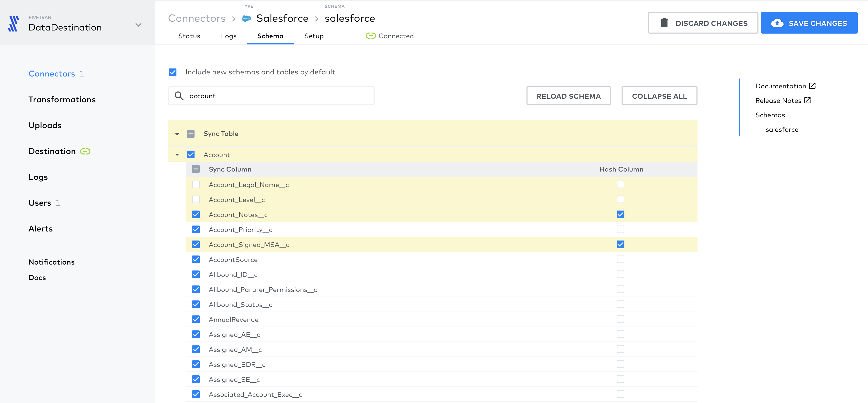Click the green Connected link icon

coord(371,36)
